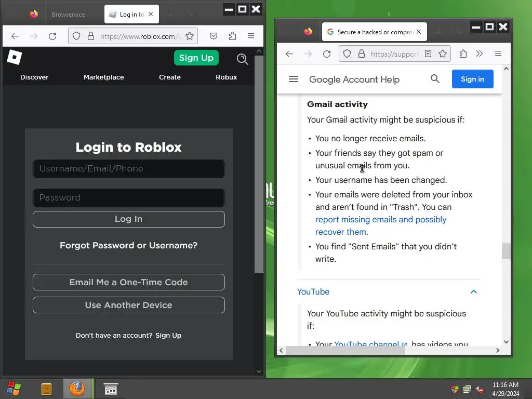Toggle reader view in Google Help window

coord(428,54)
